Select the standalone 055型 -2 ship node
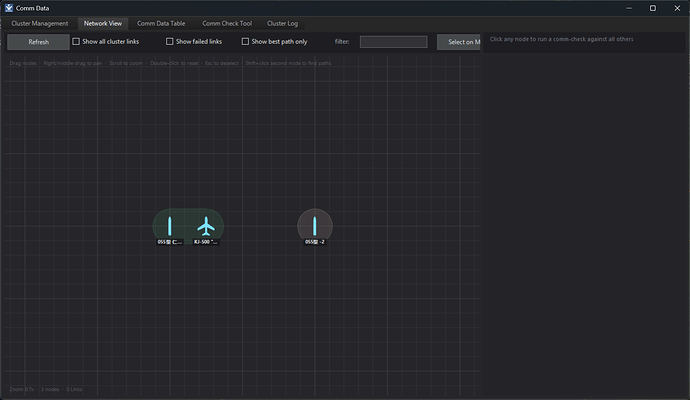This screenshot has width=690, height=400. [x=315, y=226]
